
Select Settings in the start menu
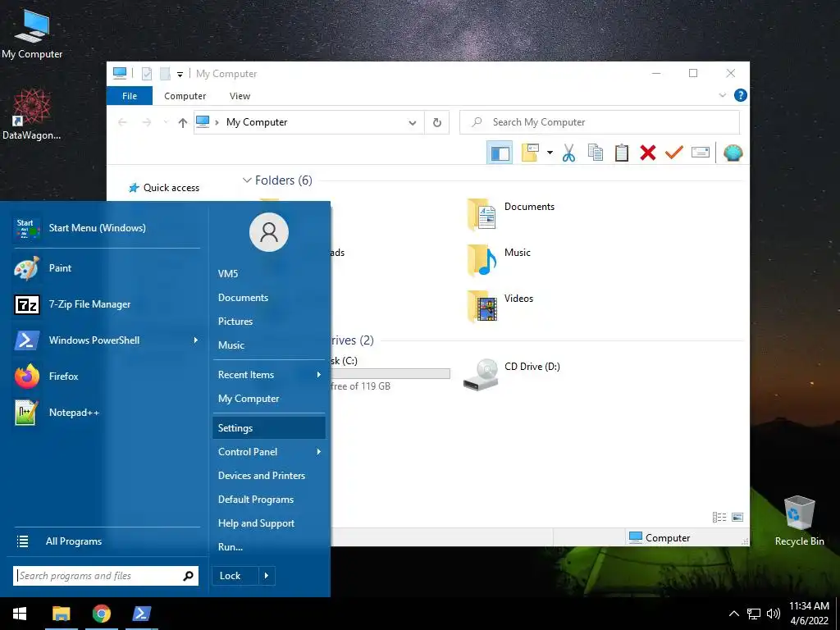[269, 428]
